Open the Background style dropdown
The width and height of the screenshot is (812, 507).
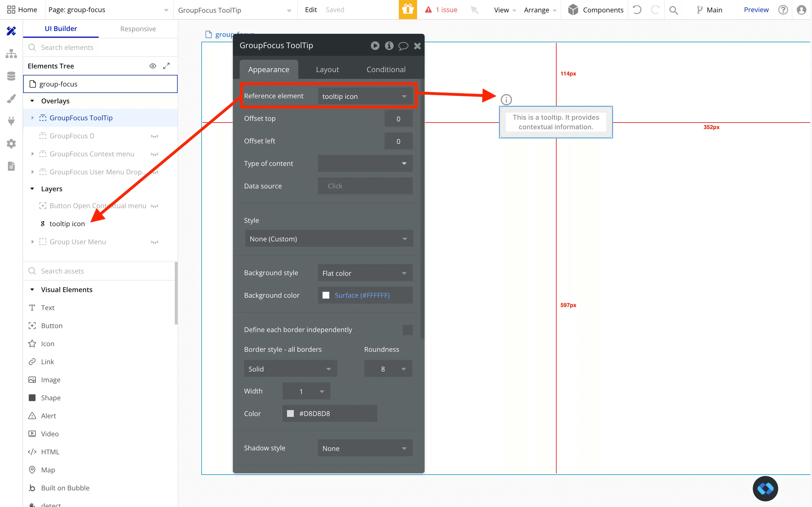coord(365,273)
